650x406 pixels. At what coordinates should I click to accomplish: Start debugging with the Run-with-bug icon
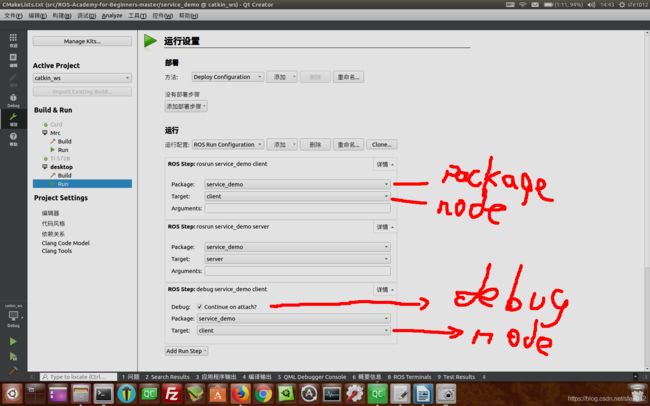(x=13, y=356)
